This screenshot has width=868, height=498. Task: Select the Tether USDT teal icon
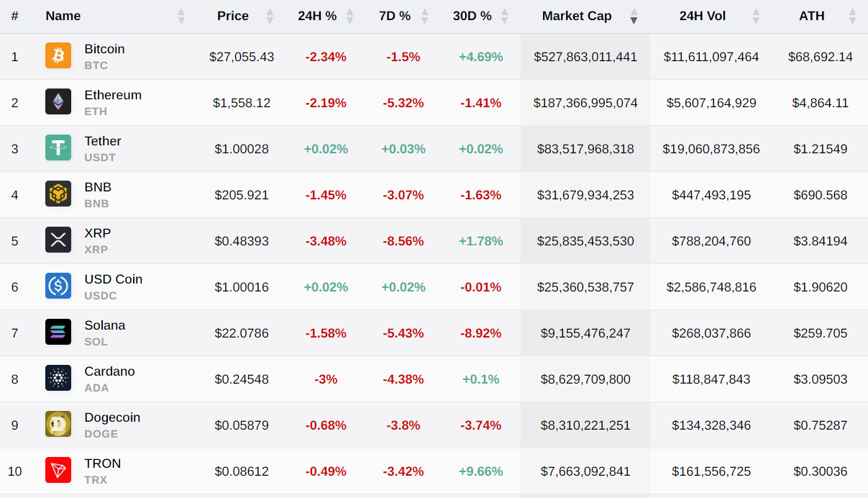[58, 148]
